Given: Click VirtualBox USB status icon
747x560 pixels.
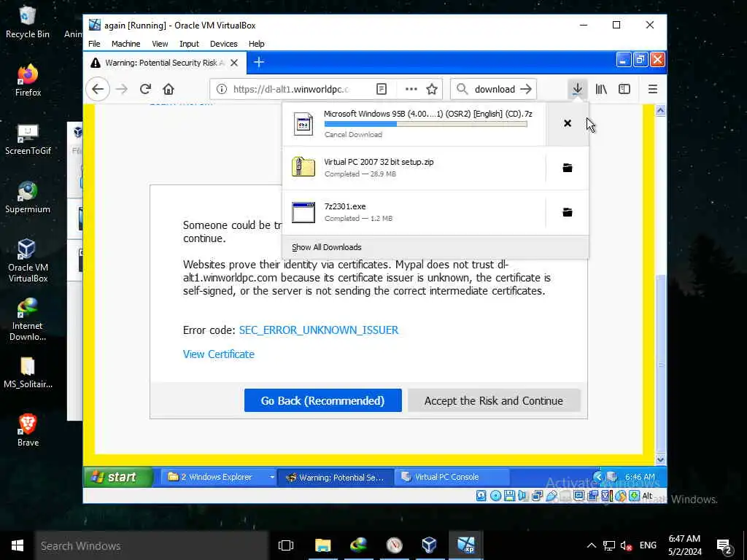Looking at the screenshot, I should [551, 496].
